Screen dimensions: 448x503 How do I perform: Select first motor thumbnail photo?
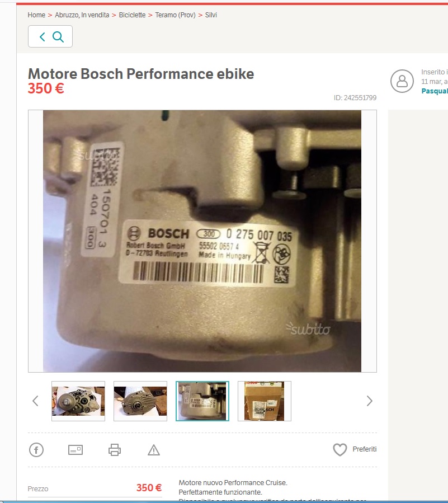[x=78, y=401]
